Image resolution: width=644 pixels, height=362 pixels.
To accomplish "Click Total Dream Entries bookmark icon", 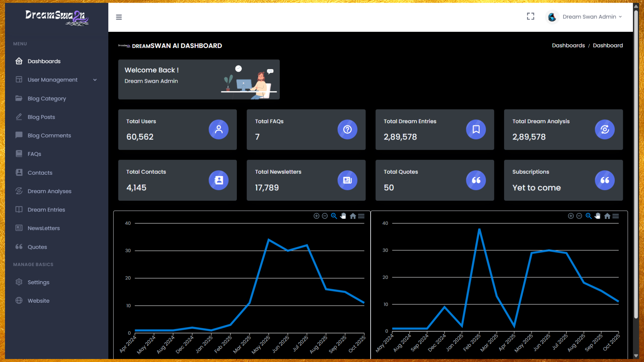I will [x=476, y=129].
